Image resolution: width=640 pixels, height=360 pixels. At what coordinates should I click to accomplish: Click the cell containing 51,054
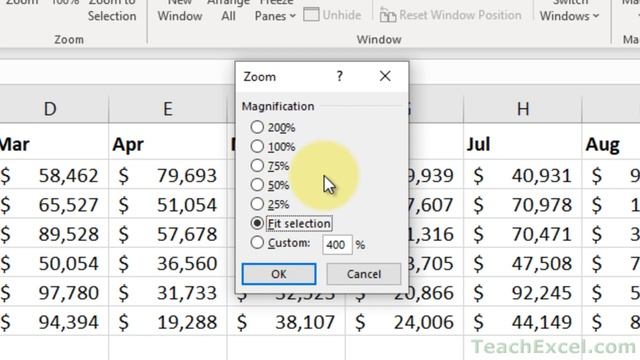[168, 204]
